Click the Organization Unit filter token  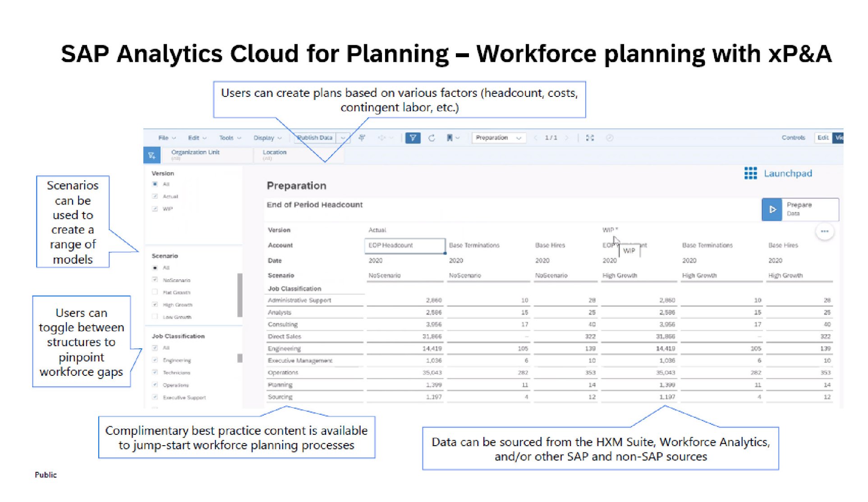[x=196, y=155]
